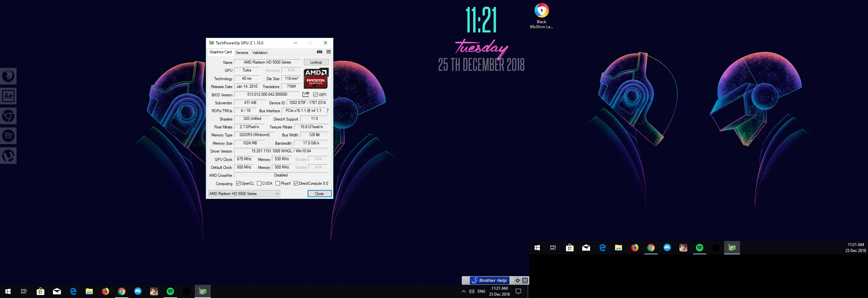
Task: Open Task View on system-tray taskbar
Action: coord(23,291)
